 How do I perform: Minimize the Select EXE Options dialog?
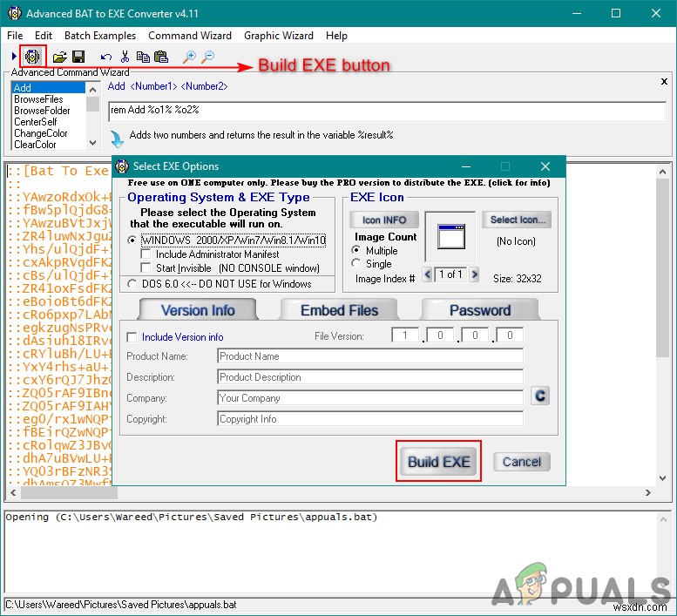tap(466, 166)
